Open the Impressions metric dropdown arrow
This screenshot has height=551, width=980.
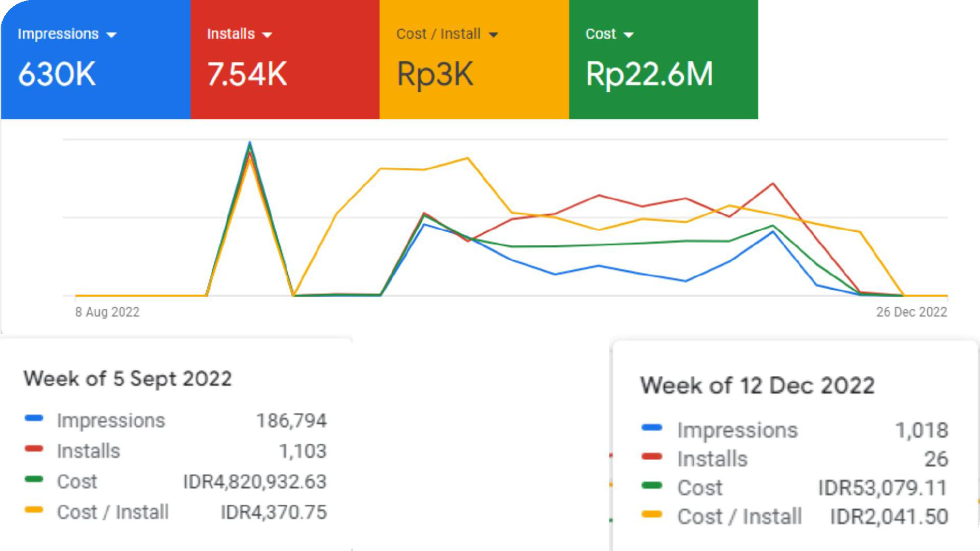(x=111, y=35)
